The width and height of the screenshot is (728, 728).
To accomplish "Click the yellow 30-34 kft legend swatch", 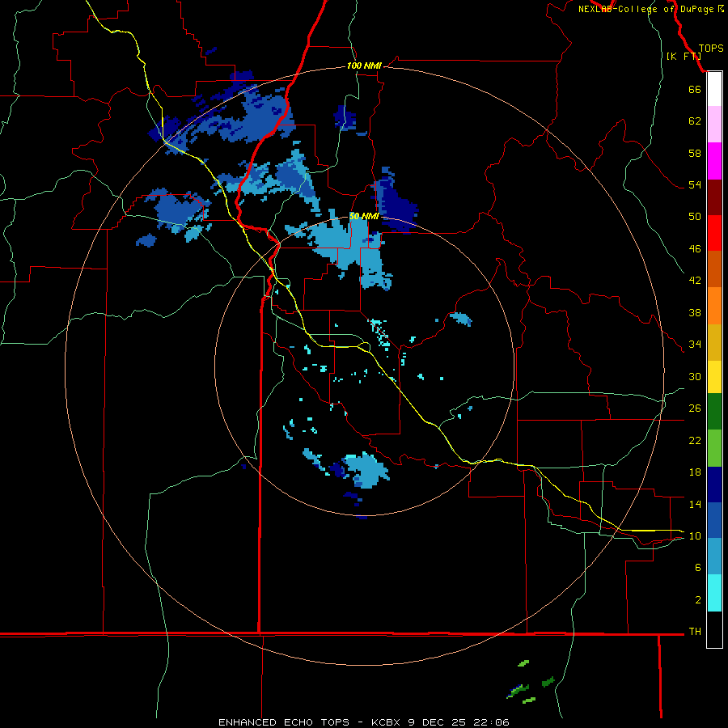I will click(714, 377).
